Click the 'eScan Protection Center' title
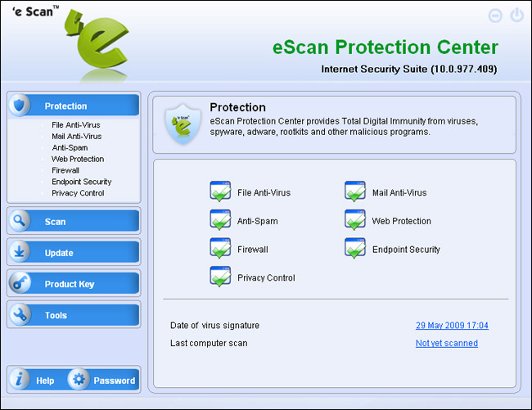The width and height of the screenshot is (532, 410). pos(385,47)
